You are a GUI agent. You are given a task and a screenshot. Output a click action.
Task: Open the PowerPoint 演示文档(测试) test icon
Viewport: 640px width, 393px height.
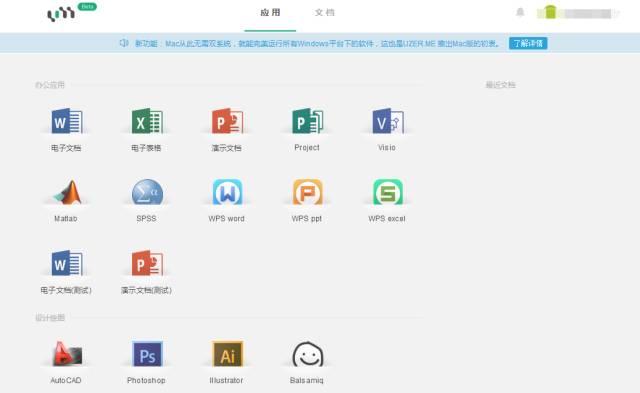click(147, 263)
